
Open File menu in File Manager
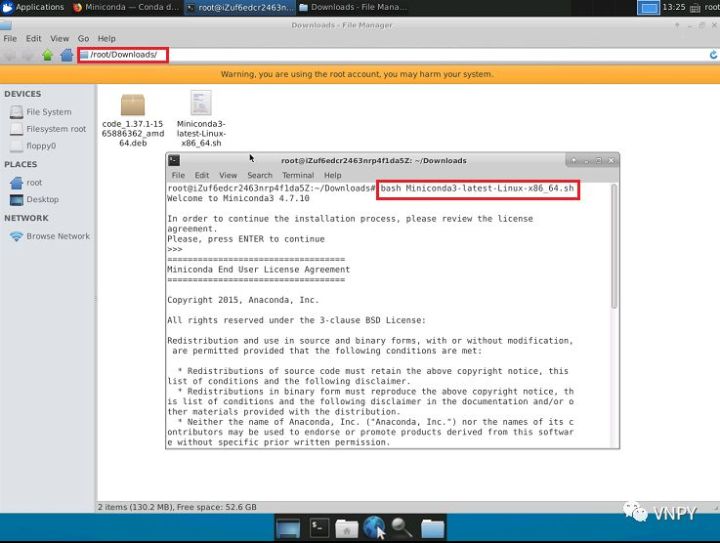pyautogui.click(x=10, y=39)
